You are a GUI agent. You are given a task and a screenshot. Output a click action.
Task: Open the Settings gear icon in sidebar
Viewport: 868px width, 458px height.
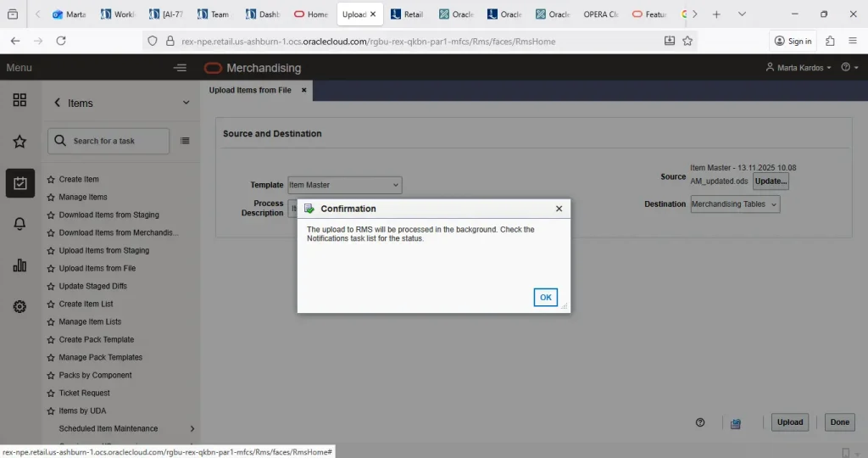point(19,306)
